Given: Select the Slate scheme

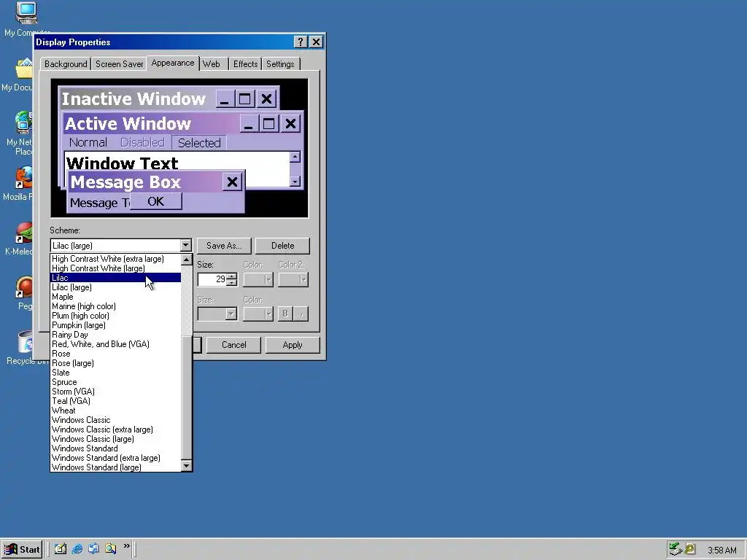Looking at the screenshot, I should click(115, 373).
